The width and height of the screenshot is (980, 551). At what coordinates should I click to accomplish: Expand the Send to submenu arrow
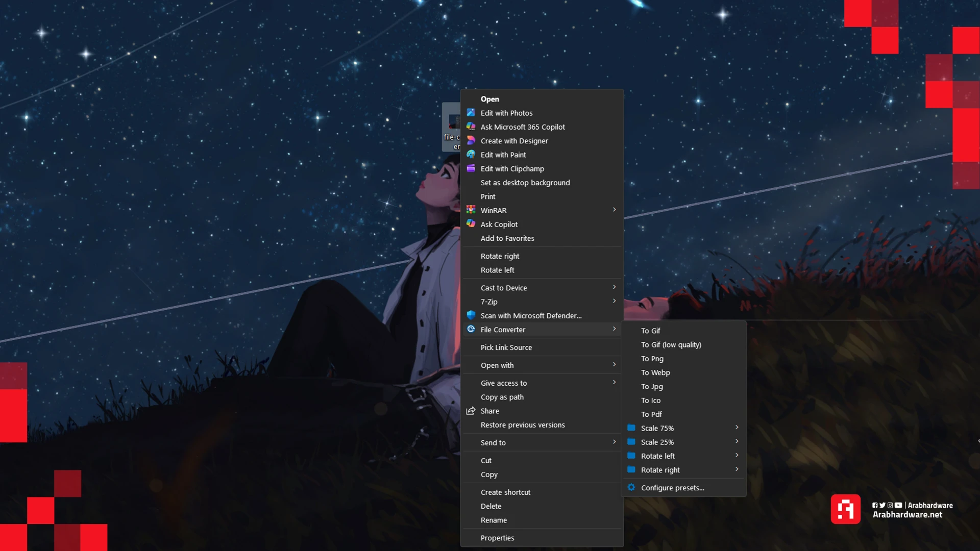coord(614,442)
